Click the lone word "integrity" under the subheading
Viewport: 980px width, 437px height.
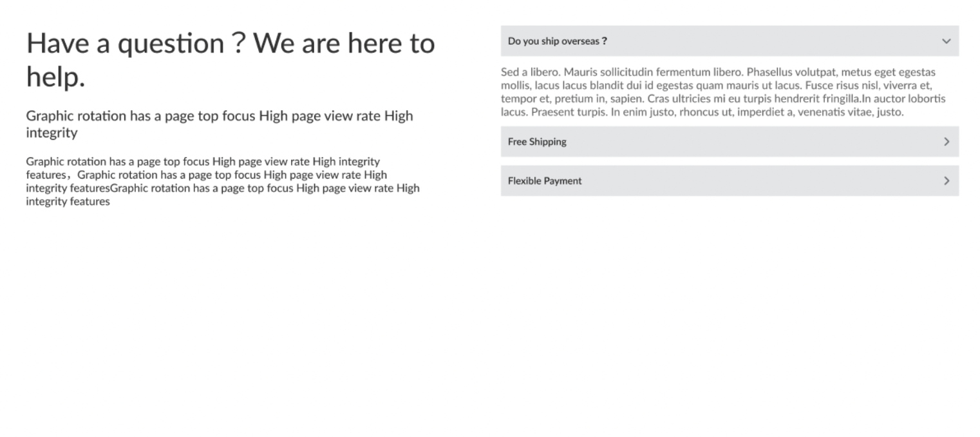[52, 133]
